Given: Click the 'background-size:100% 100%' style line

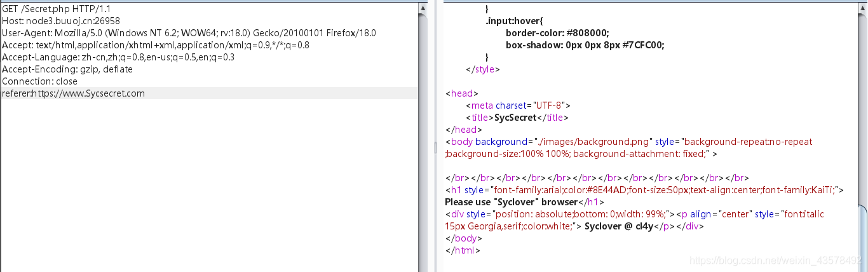Looking at the screenshot, I should [581, 153].
